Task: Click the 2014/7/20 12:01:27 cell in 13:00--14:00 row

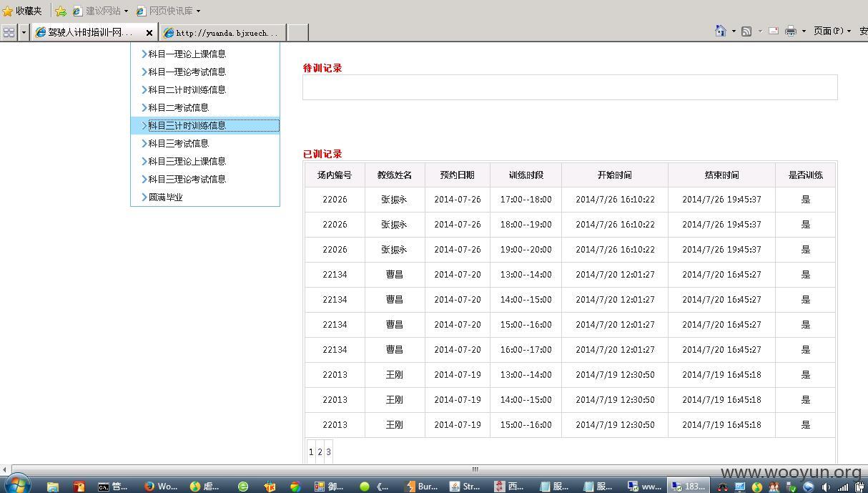Action: 615,275
